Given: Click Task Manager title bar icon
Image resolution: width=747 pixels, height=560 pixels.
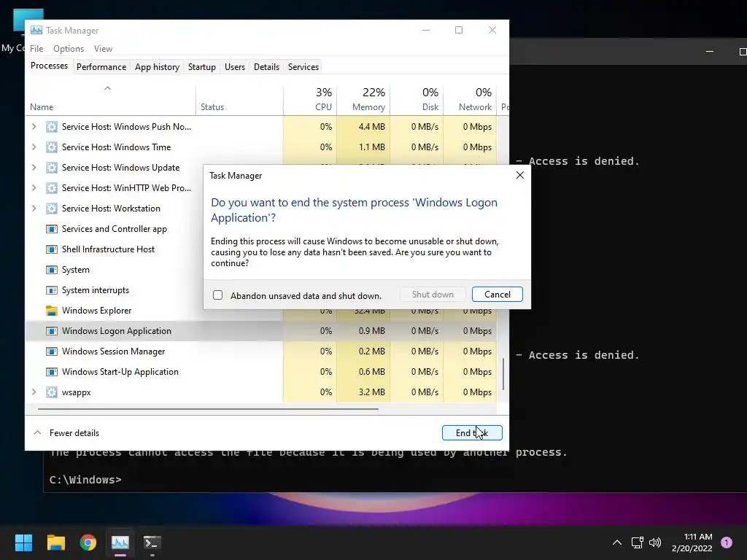Looking at the screenshot, I should tap(36, 31).
